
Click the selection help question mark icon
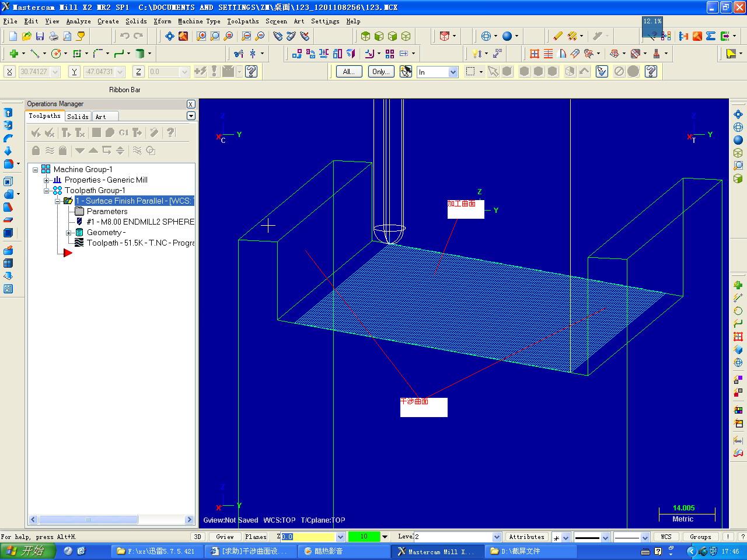[x=651, y=71]
